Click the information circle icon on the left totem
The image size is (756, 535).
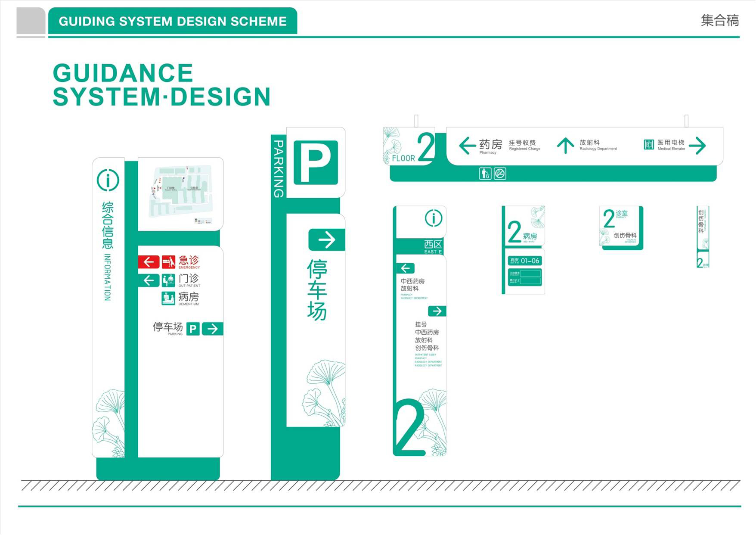[x=108, y=180]
